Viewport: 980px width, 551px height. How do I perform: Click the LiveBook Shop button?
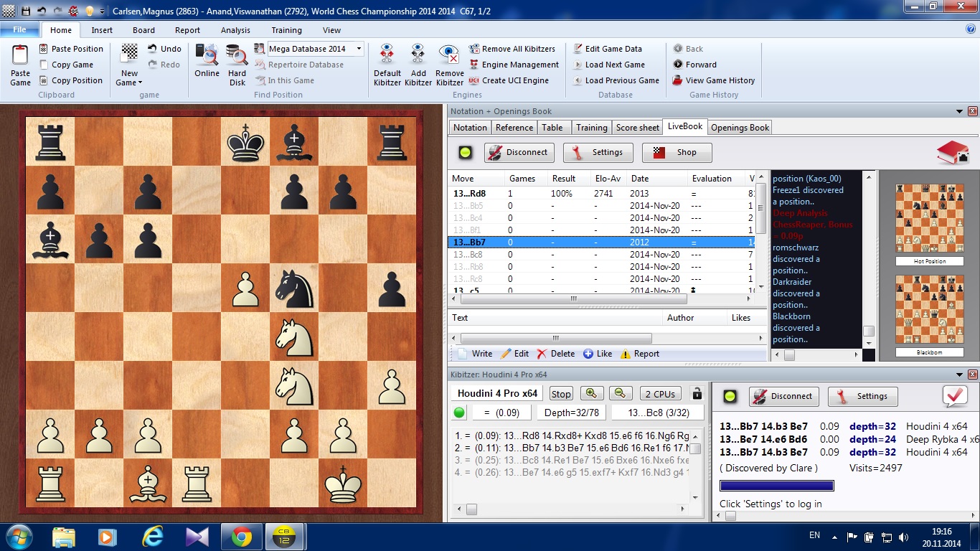(677, 152)
